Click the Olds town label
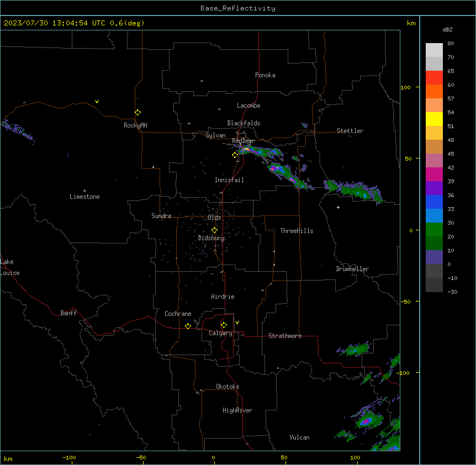Viewport: 476px width, 465px height. 214,218
